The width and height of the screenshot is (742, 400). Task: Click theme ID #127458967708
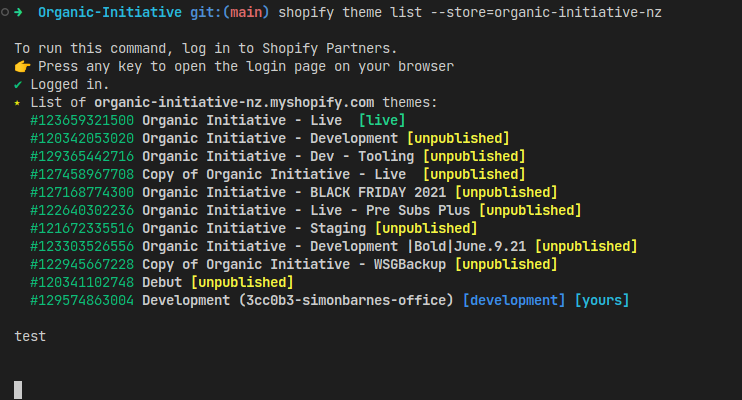click(x=82, y=174)
